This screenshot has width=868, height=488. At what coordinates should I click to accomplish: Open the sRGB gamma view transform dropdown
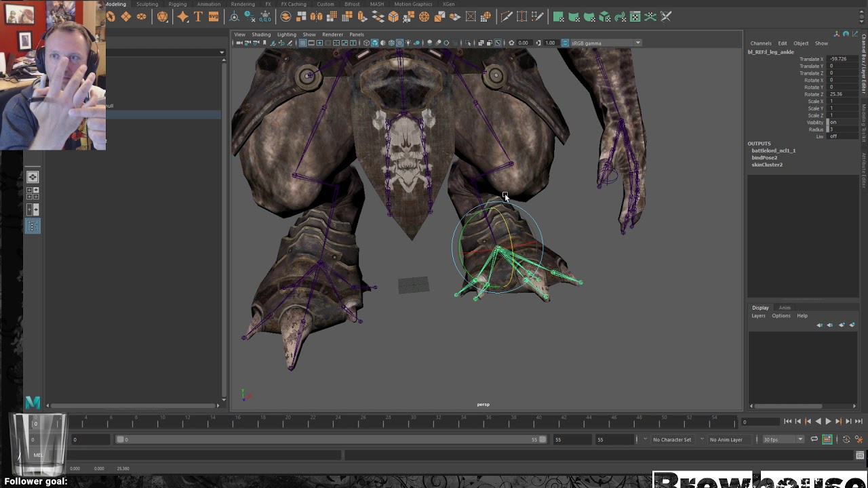[x=606, y=43]
